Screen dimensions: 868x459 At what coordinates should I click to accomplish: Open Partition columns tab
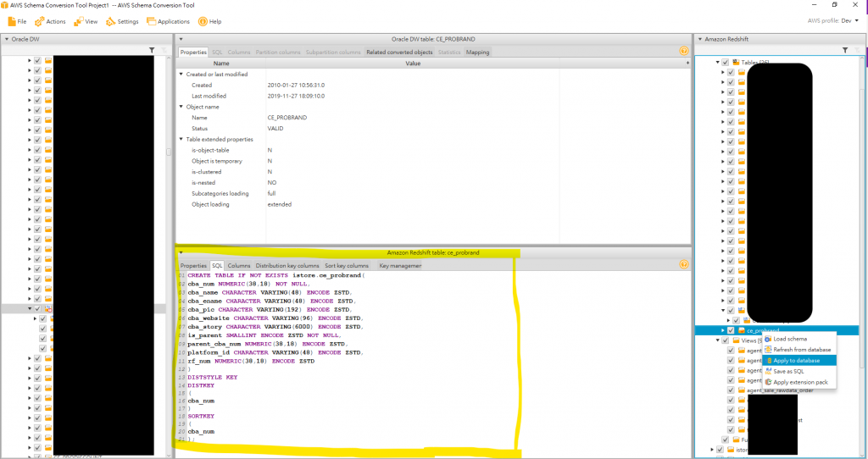(x=278, y=52)
